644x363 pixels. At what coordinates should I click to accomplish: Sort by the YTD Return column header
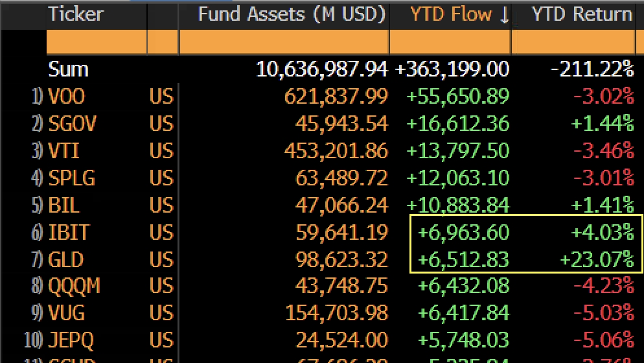[581, 14]
